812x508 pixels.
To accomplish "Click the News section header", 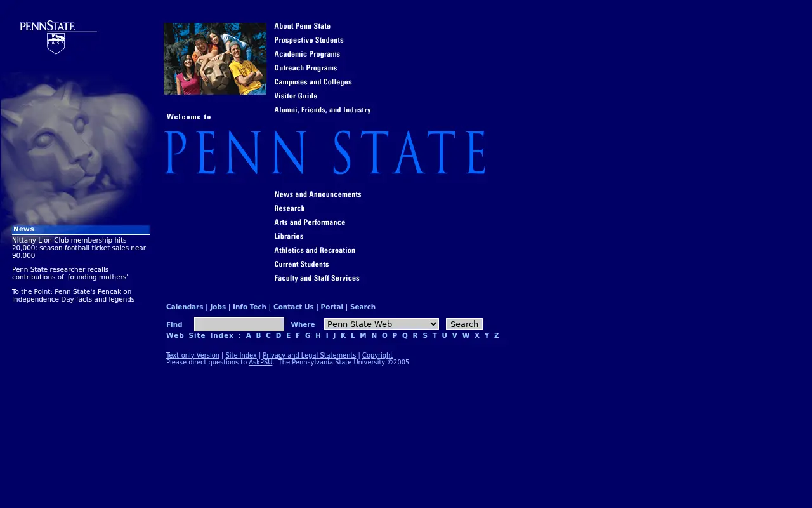I will click(81, 229).
